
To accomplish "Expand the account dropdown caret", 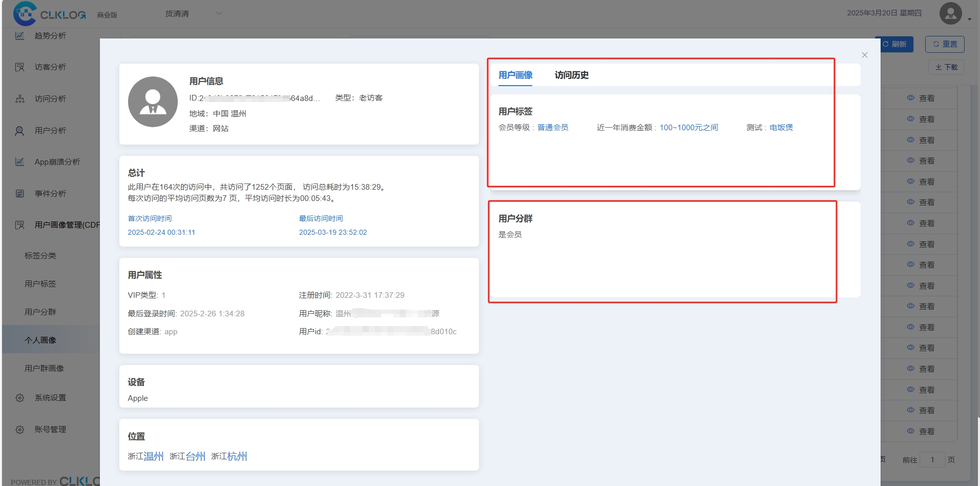I will [970, 19].
